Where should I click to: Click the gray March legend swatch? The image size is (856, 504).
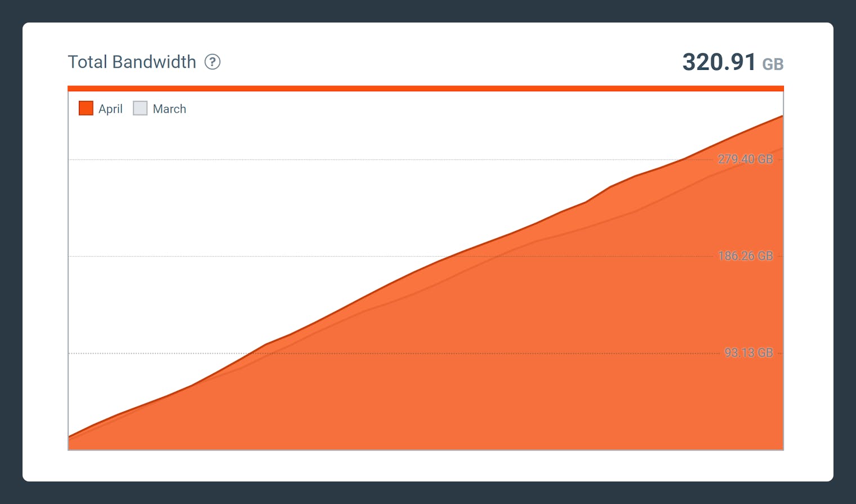click(140, 108)
